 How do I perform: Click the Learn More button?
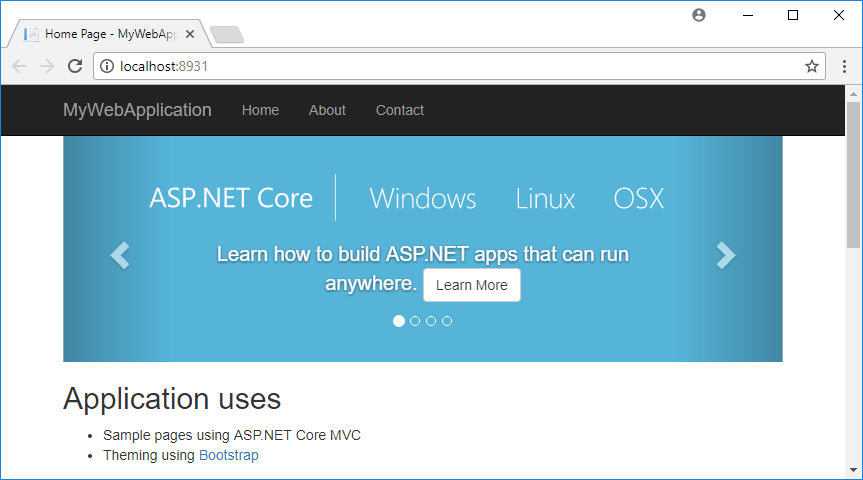(x=472, y=285)
